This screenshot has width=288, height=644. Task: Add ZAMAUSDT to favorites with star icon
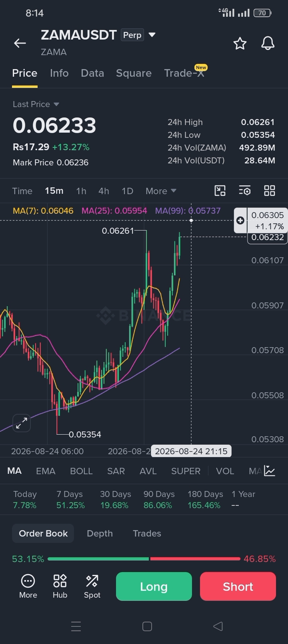pos(240,43)
